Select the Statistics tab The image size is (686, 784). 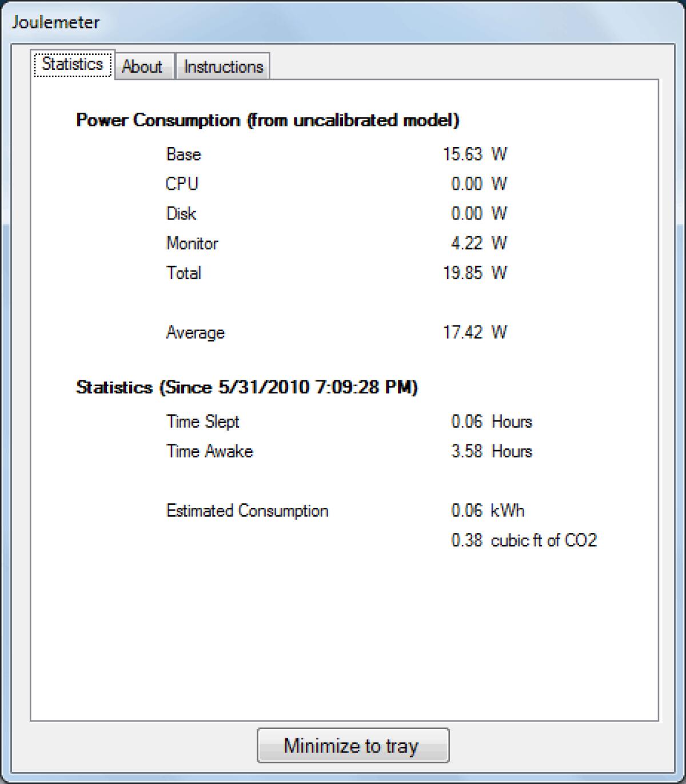coord(73,64)
